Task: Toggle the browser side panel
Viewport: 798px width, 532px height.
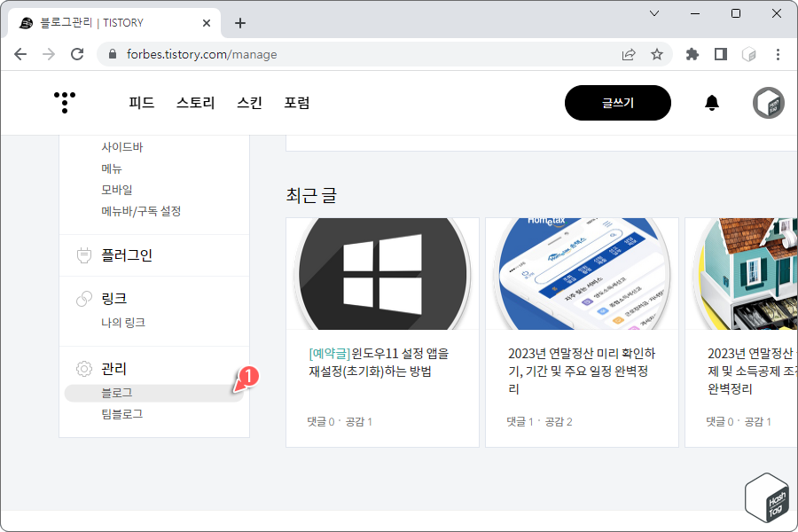Action: (x=721, y=54)
